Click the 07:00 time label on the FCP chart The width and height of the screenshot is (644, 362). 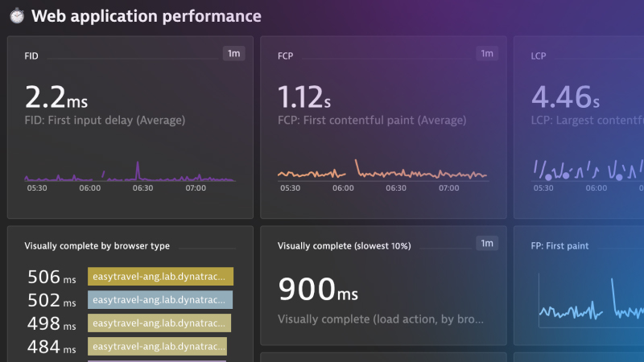coord(448,188)
